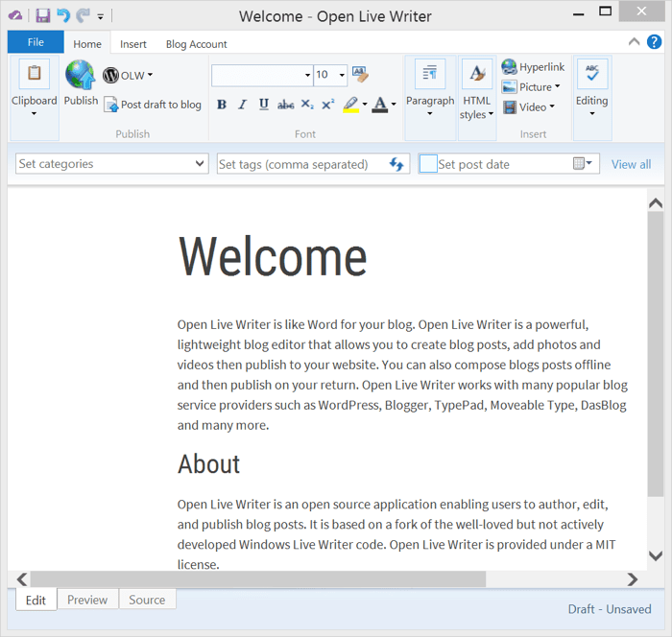Open the File menu button

(x=36, y=42)
